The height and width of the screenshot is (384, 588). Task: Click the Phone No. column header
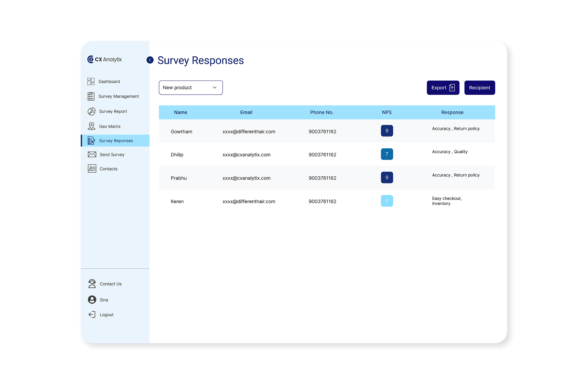322,112
